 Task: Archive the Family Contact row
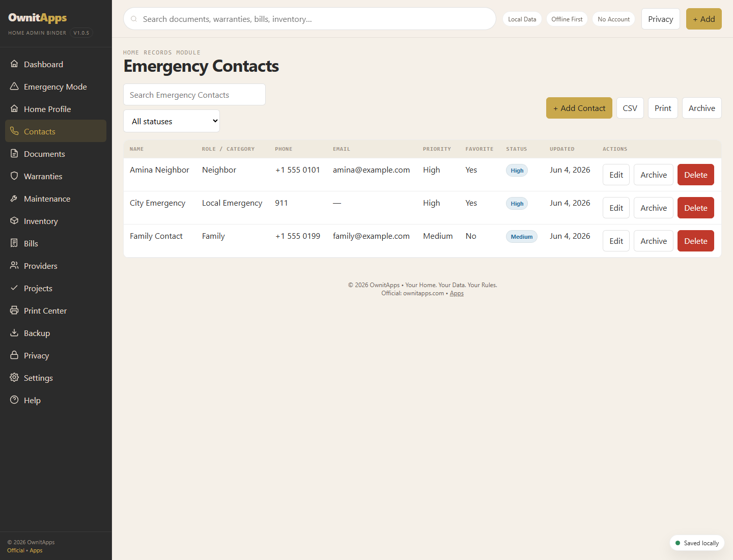point(654,241)
